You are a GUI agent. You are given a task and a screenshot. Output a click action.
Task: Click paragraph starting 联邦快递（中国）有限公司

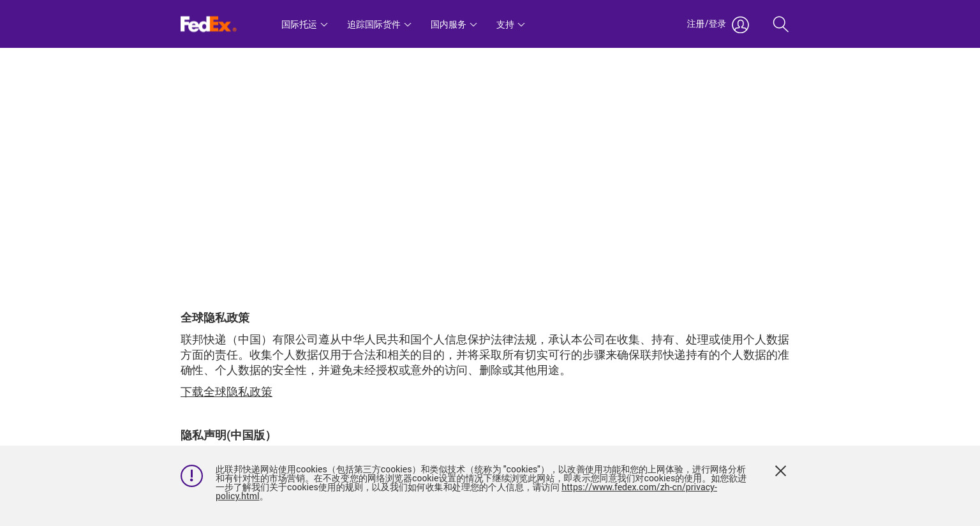click(485, 355)
